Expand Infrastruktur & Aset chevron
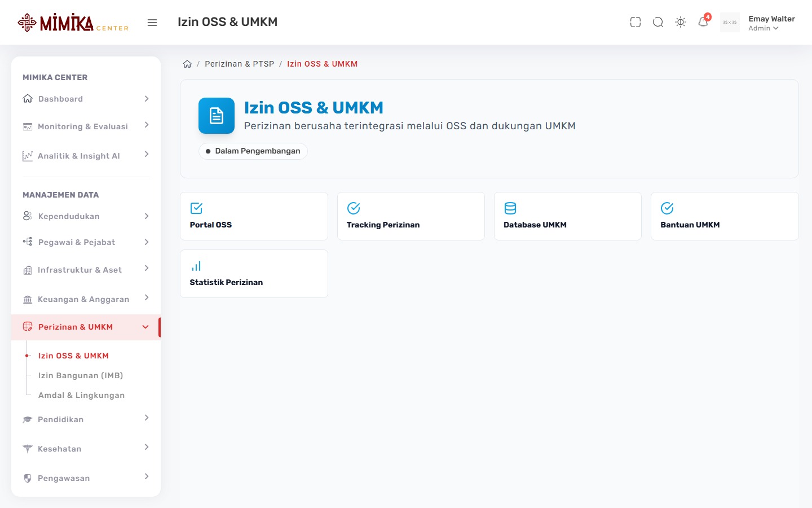The image size is (812, 508). coord(147,268)
